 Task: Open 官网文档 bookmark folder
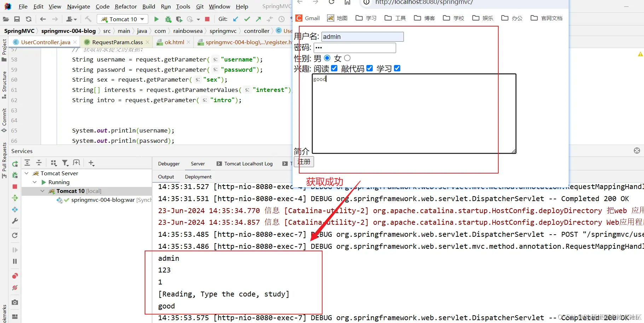click(546, 18)
